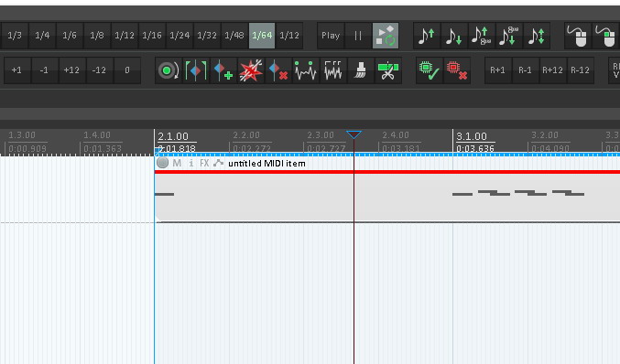Image resolution: width=620 pixels, height=364 pixels.
Task: Set grid to 1/32
Action: tap(207, 36)
